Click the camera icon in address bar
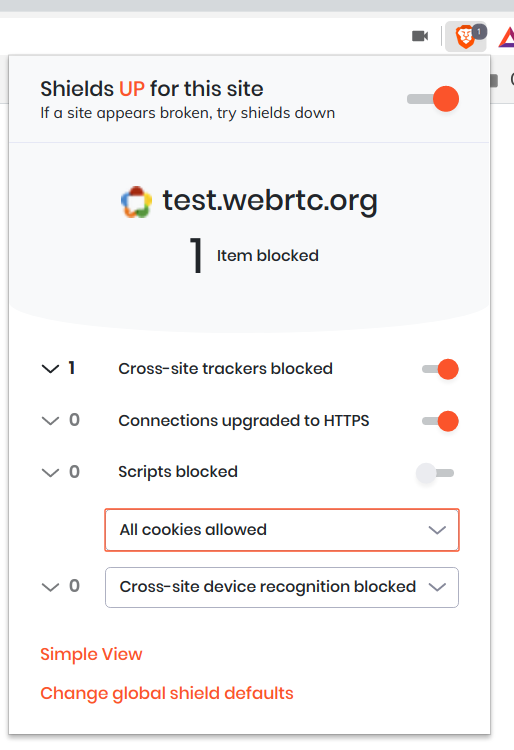514x750 pixels. [x=420, y=36]
